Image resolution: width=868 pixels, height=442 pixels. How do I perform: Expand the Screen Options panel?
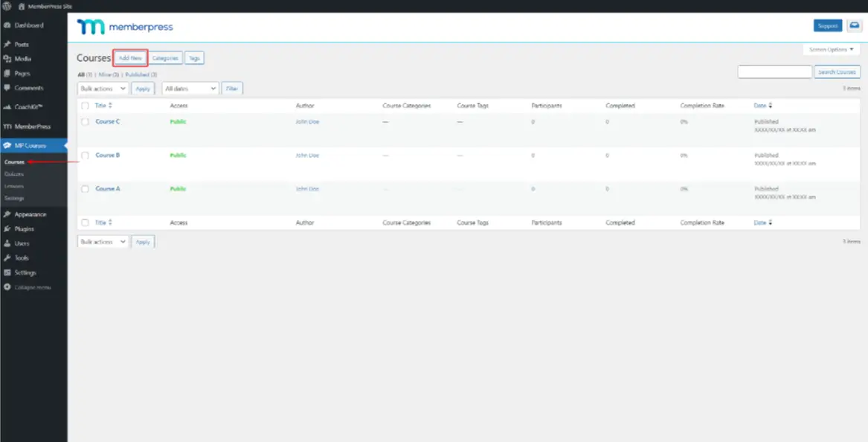[x=831, y=49]
